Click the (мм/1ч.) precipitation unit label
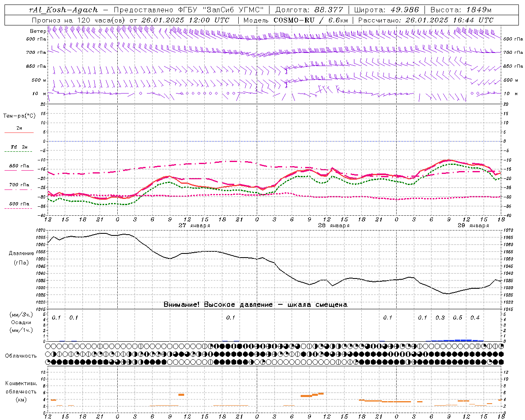525x420 pixels. coord(21,330)
